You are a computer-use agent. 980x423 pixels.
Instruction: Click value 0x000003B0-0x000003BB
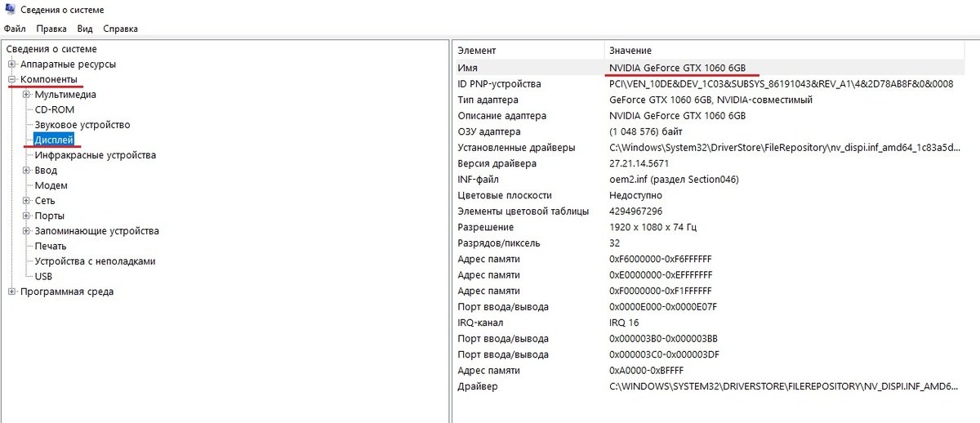pyautogui.click(x=663, y=338)
